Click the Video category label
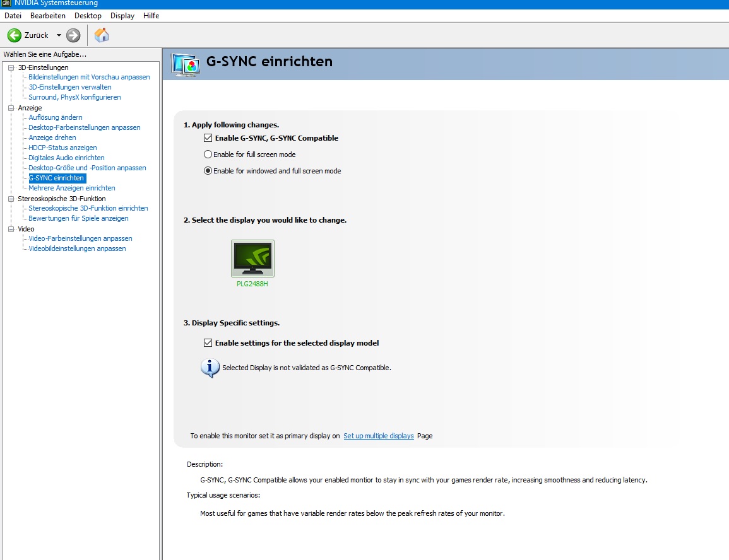Viewport: 729px width, 560px height. pyautogui.click(x=26, y=229)
